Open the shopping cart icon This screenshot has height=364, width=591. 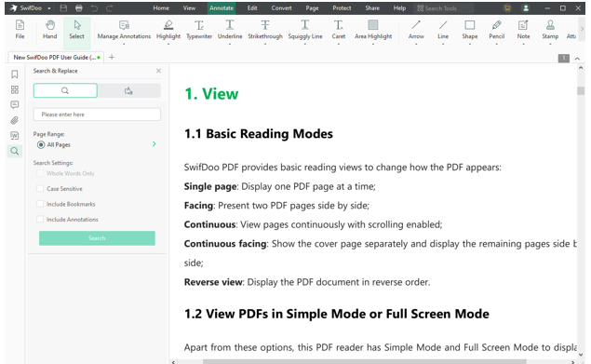click(507, 8)
